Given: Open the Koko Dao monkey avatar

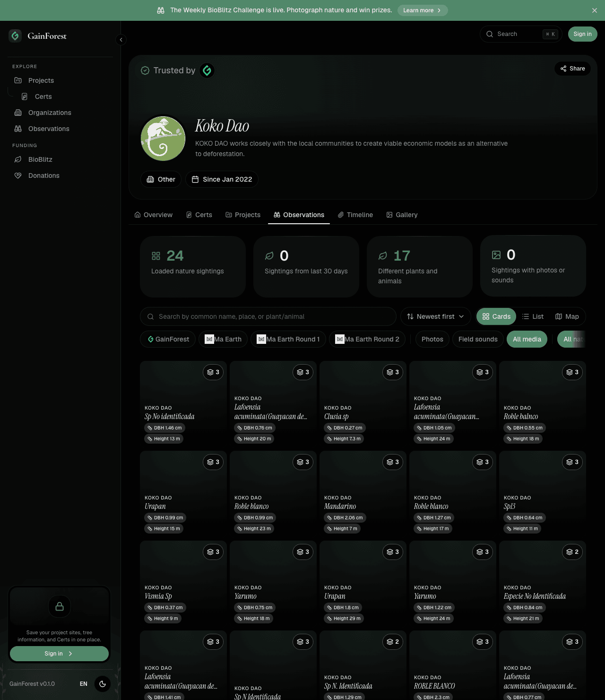Looking at the screenshot, I should pos(163,139).
